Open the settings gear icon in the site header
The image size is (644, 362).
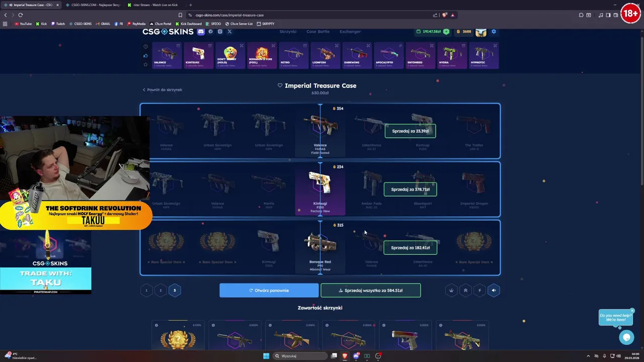coord(494,32)
